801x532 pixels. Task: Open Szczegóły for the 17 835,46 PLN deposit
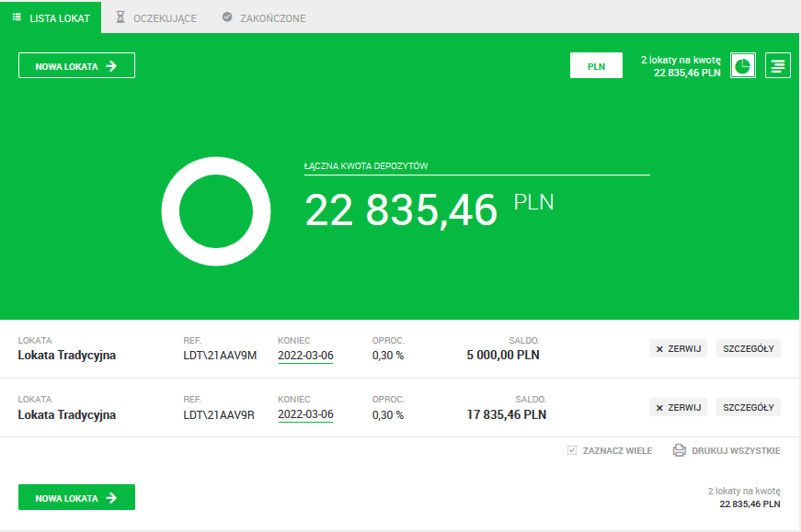(748, 407)
